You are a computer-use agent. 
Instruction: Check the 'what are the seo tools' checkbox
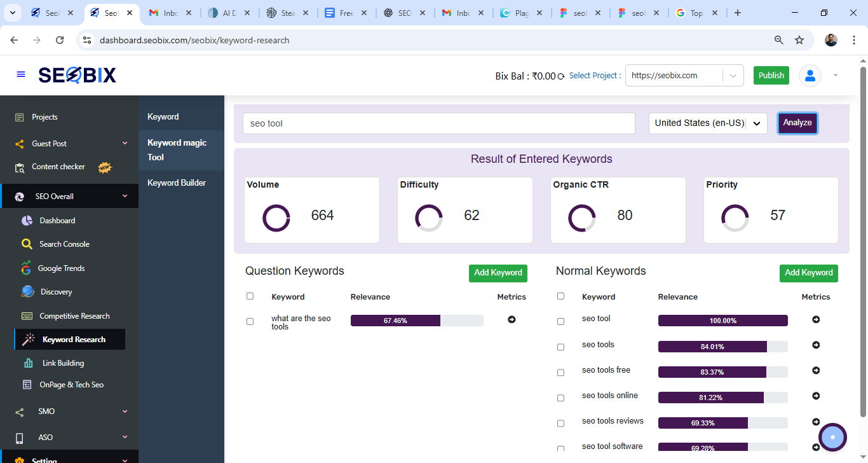250,322
